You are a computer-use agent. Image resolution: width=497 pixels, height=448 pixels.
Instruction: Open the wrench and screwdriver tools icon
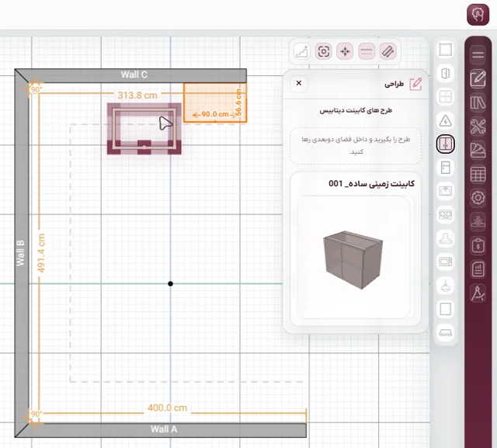tap(478, 127)
